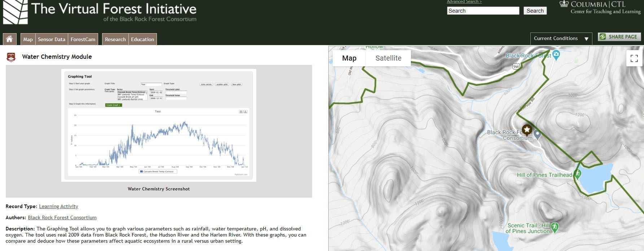Click the 9W highway shield on map

pos(516,66)
